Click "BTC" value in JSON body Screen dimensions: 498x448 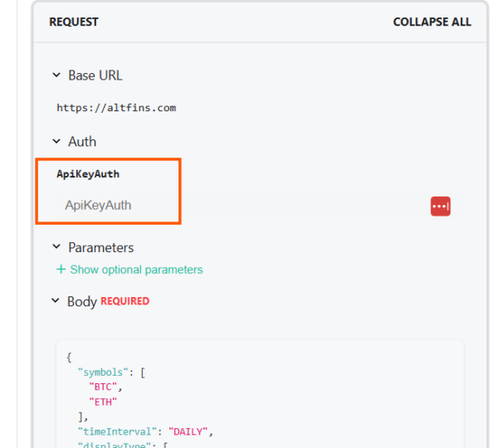coord(103,387)
